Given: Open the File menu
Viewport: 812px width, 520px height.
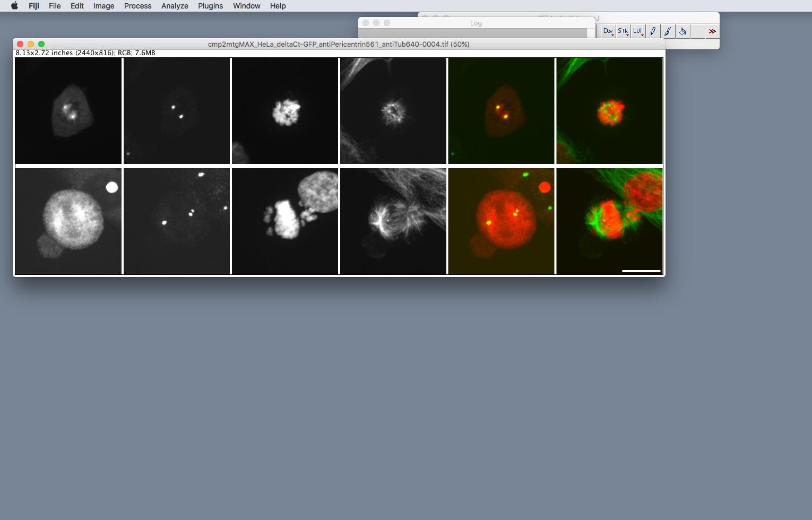Looking at the screenshot, I should click(x=55, y=6).
